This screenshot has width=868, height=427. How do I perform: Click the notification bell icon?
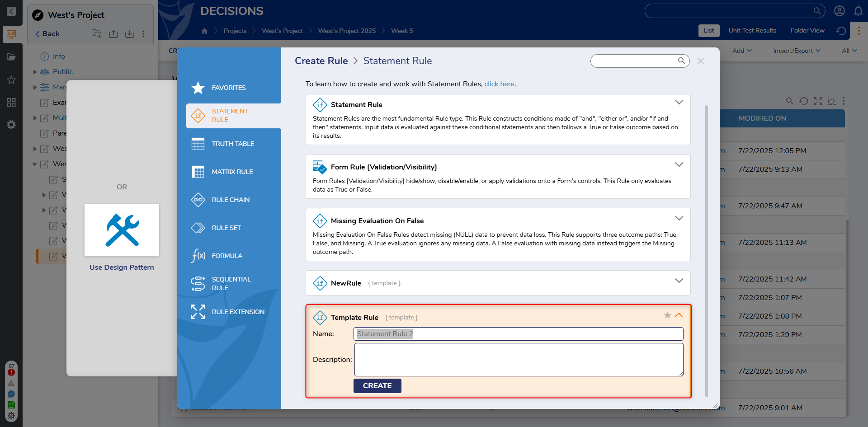(858, 11)
